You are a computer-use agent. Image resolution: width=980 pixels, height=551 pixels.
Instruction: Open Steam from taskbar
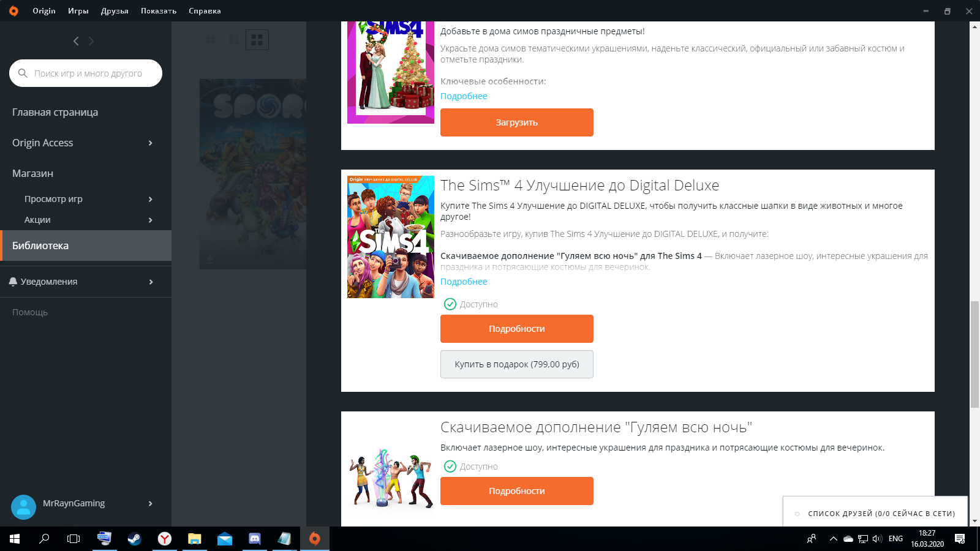pos(134,539)
